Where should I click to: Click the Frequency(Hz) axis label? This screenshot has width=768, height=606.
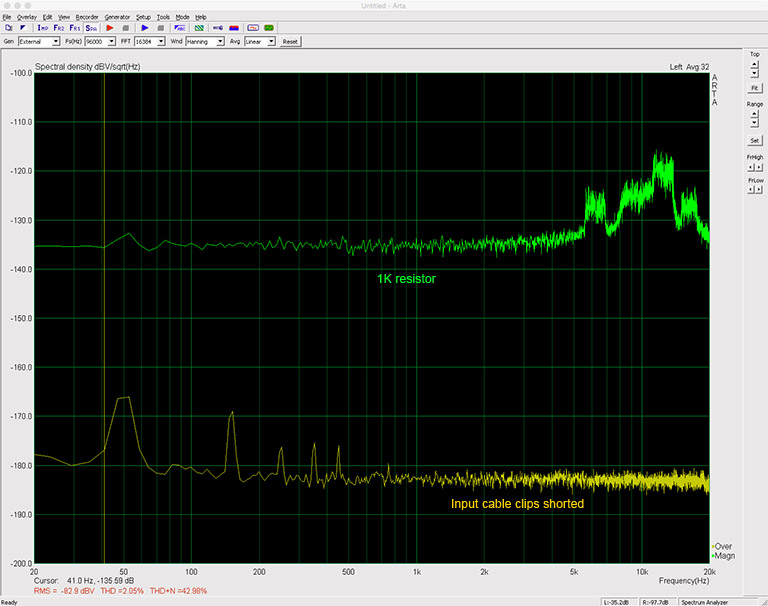click(x=684, y=581)
